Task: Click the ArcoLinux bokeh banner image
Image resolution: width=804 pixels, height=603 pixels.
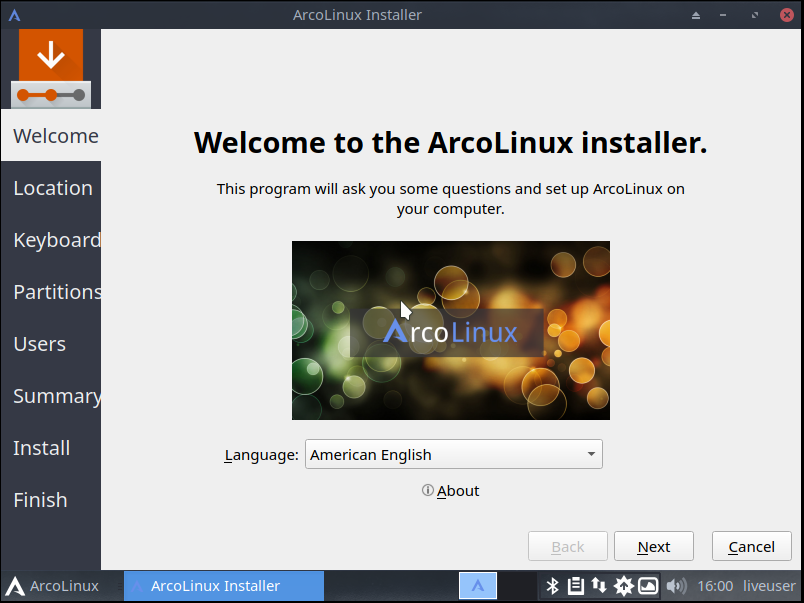Action: coord(451,330)
